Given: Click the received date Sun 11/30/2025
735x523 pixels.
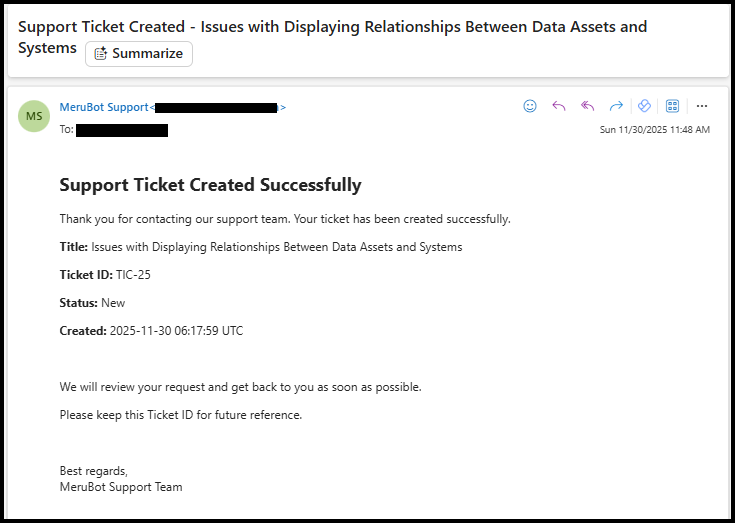Looking at the screenshot, I should click(654, 130).
